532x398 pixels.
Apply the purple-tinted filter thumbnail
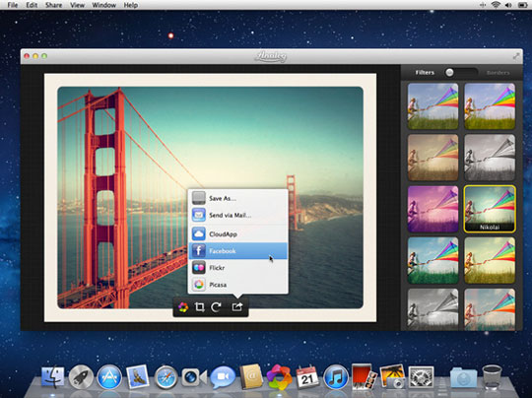coord(432,209)
